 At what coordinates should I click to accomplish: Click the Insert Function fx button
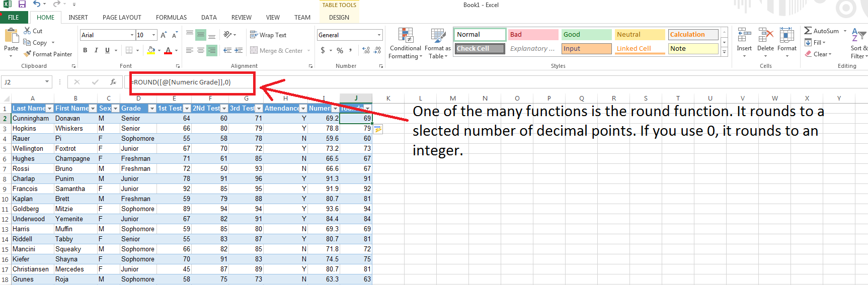113,82
